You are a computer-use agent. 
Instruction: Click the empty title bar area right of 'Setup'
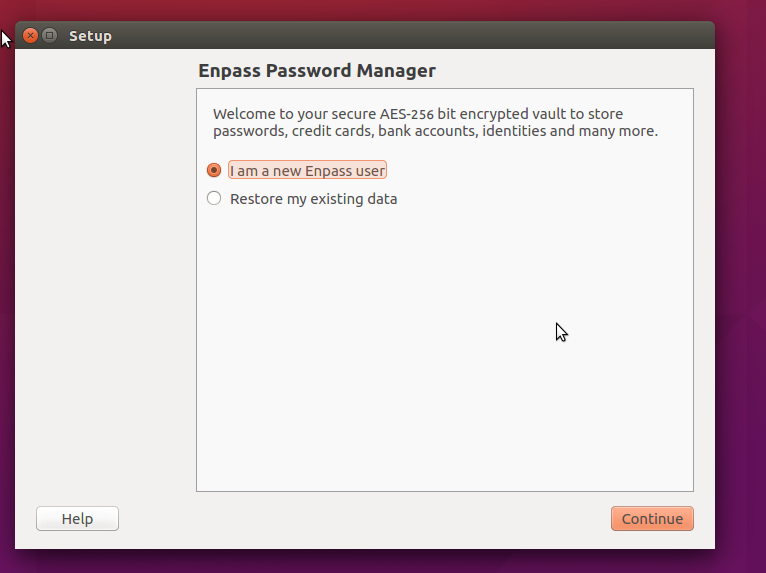[x=410, y=36]
